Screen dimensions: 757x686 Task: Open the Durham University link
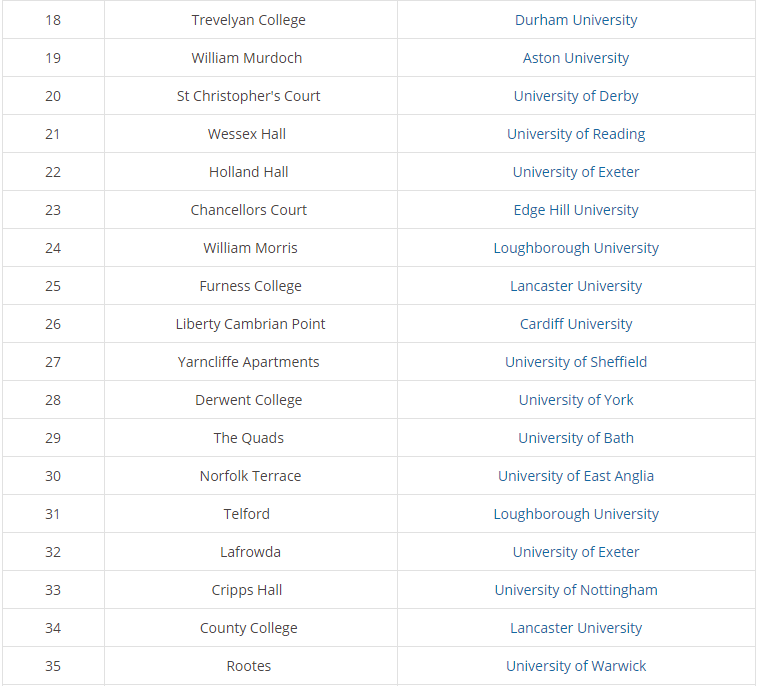[x=576, y=20]
